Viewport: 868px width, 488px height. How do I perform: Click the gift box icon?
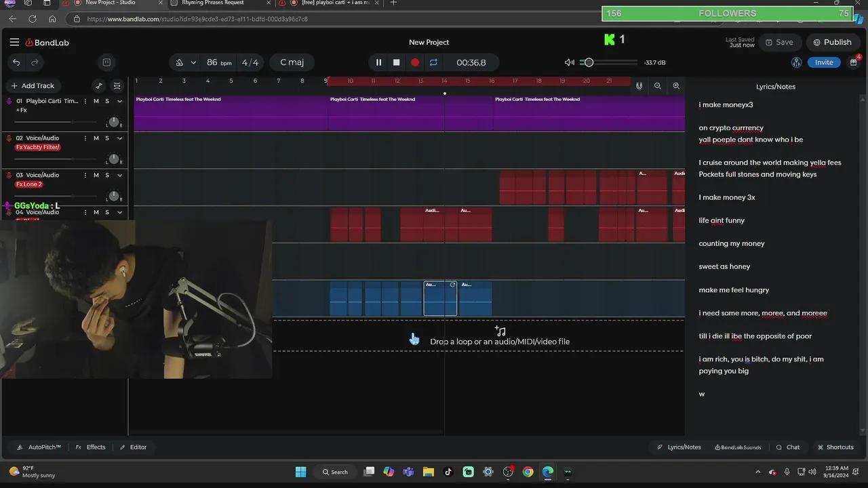(x=853, y=62)
